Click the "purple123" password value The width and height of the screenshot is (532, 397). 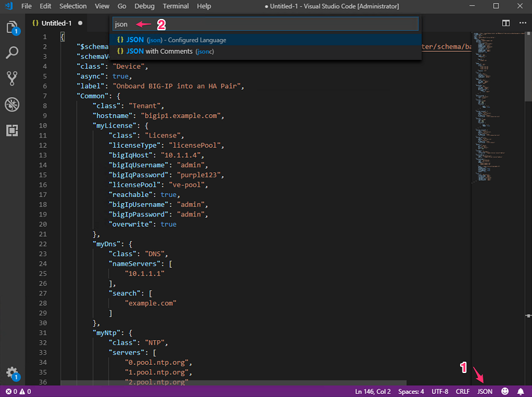(x=198, y=175)
